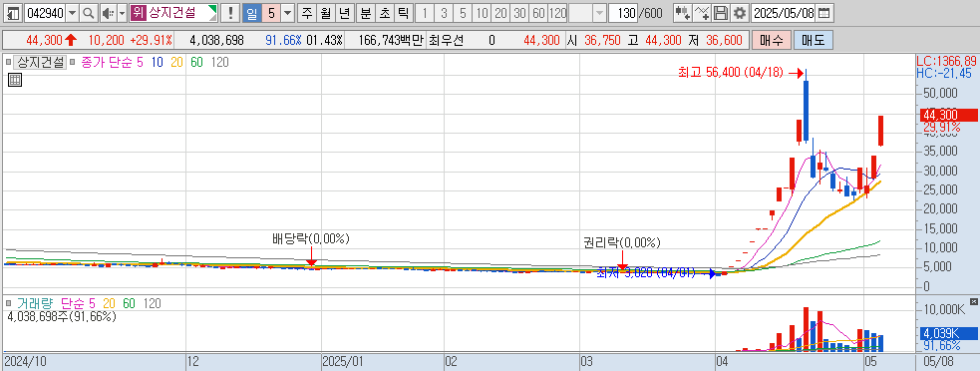Save chart with floppy disk icon
The width and height of the screenshot is (980, 371).
coord(721,13)
